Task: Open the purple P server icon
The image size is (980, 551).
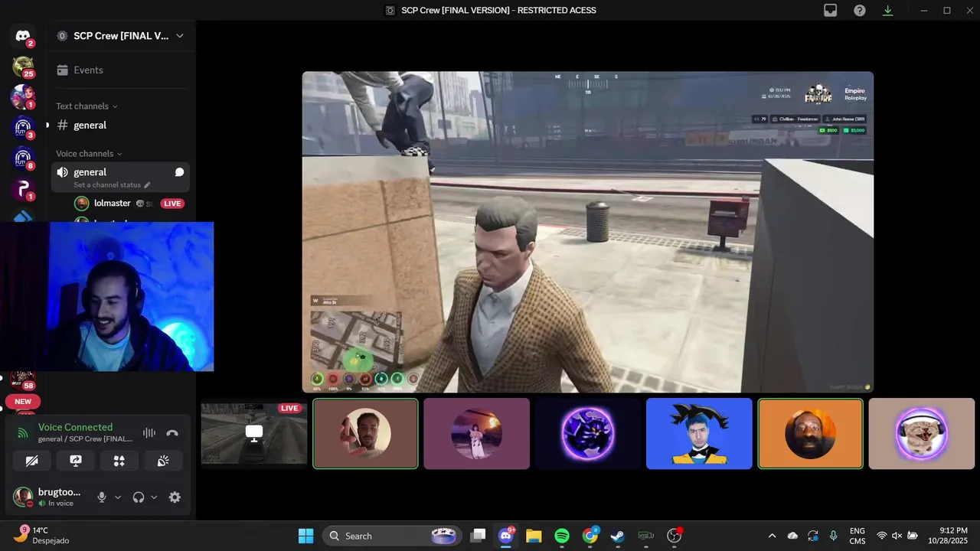Action: click(x=23, y=189)
